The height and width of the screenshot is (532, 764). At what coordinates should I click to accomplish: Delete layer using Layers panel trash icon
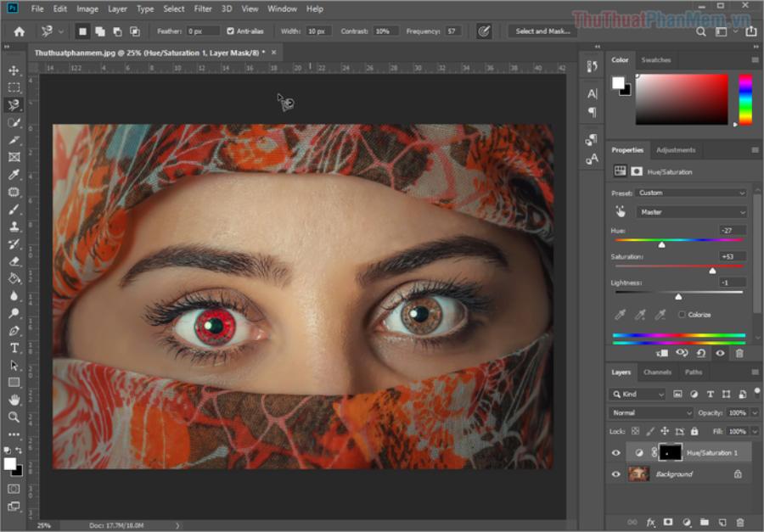(739, 523)
